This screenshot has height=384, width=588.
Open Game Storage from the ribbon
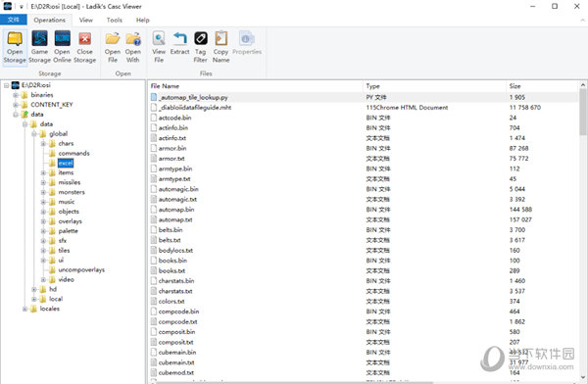pos(39,47)
